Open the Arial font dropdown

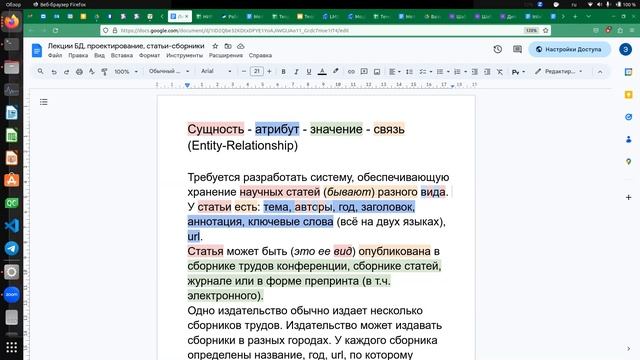[216, 71]
